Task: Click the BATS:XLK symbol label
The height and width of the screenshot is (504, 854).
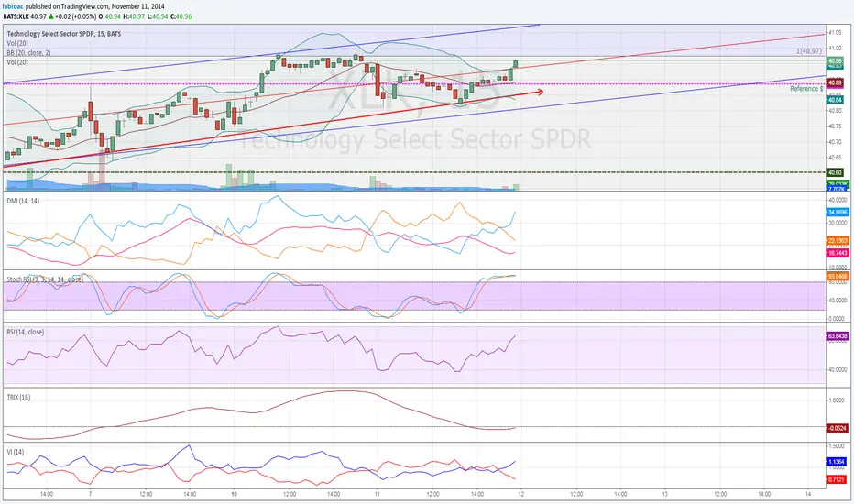Action: pos(16,16)
